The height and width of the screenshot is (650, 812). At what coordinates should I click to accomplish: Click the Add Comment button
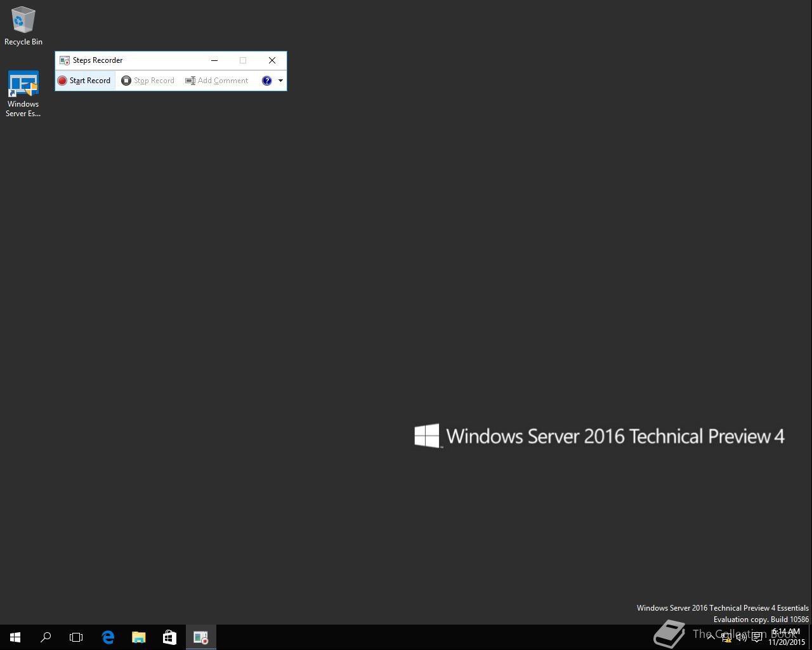217,81
